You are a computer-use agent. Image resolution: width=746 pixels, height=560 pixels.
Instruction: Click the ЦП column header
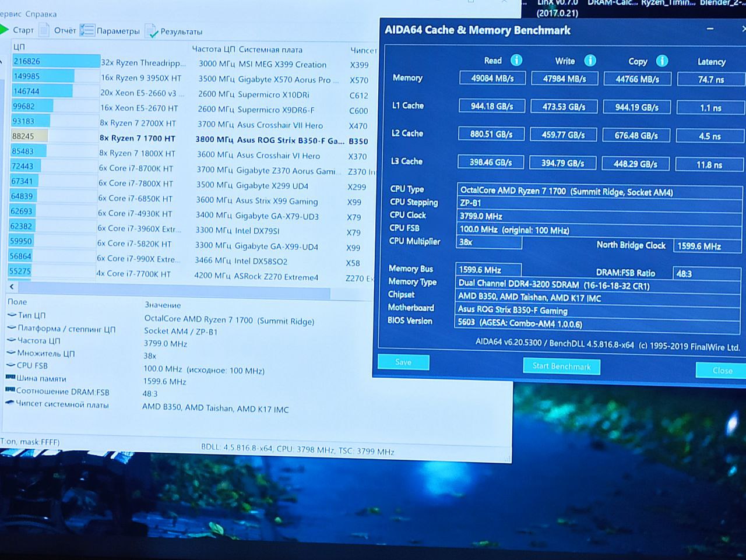pyautogui.click(x=19, y=47)
